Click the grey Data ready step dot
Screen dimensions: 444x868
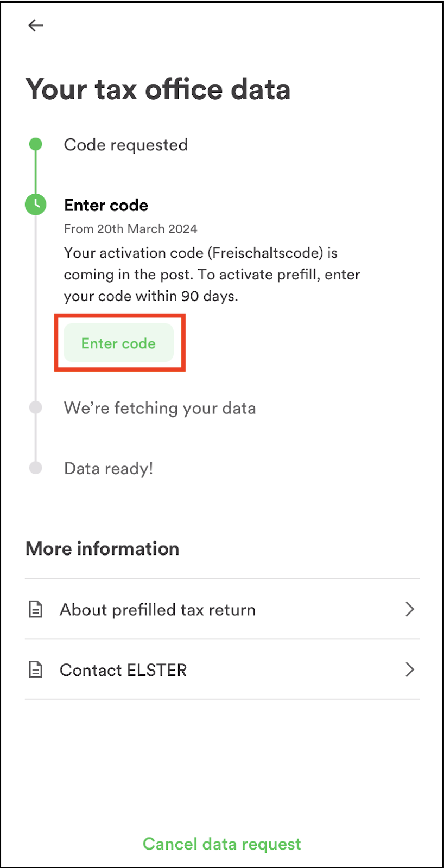click(36, 468)
